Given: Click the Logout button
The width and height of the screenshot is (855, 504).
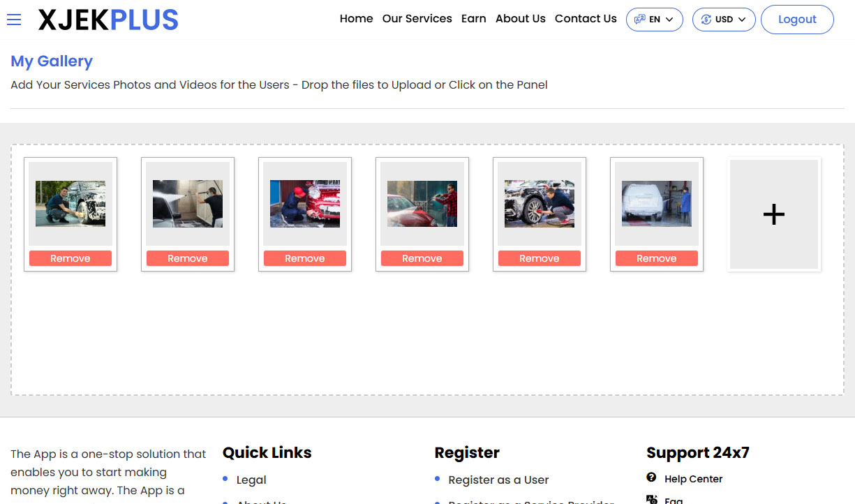Looking at the screenshot, I should point(797,19).
